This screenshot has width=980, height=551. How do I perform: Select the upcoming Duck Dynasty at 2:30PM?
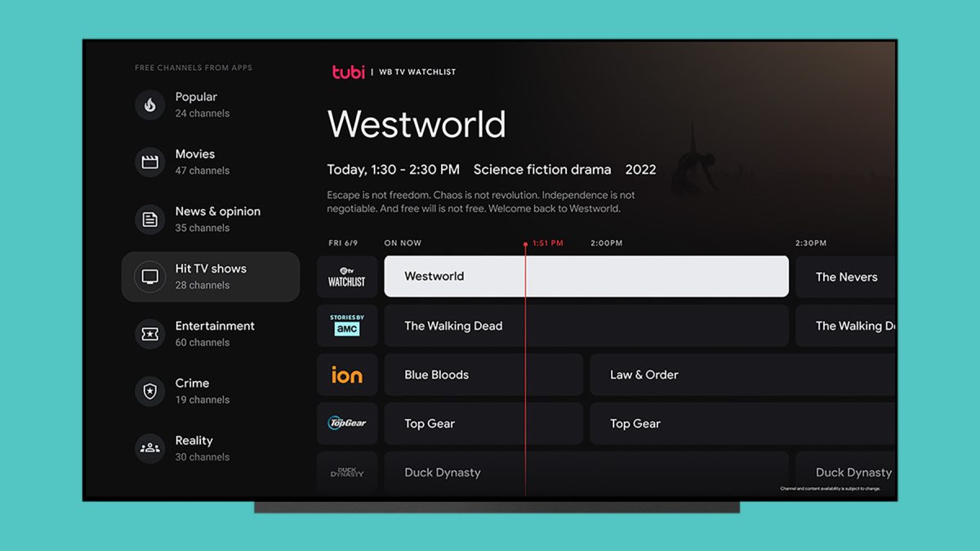tap(846, 473)
